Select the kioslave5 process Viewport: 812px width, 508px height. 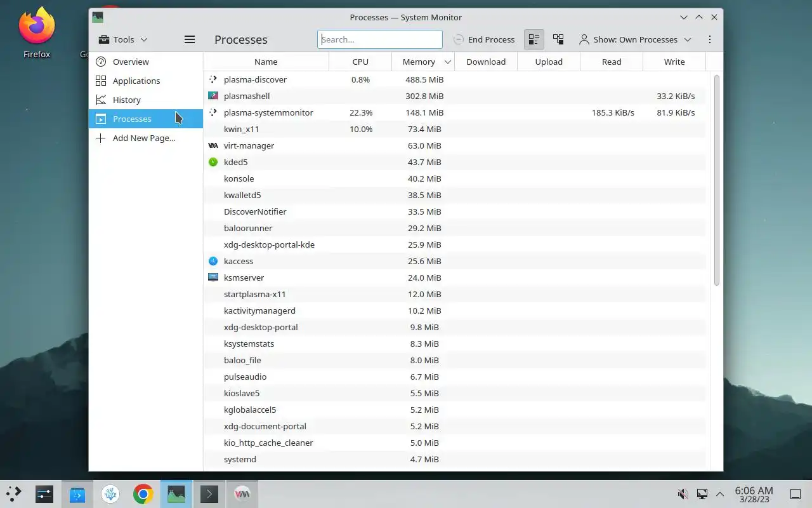coord(454,393)
